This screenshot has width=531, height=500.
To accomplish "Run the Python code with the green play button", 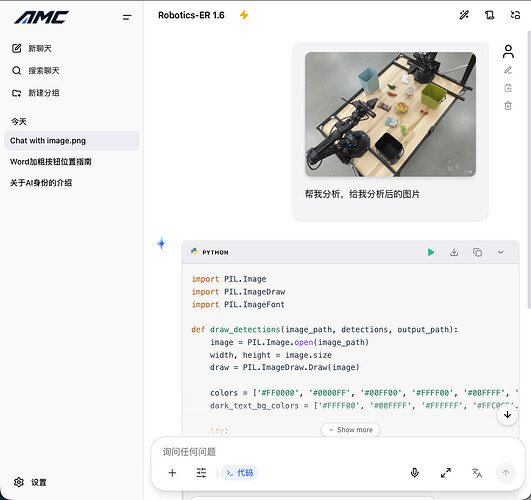I will 431,252.
